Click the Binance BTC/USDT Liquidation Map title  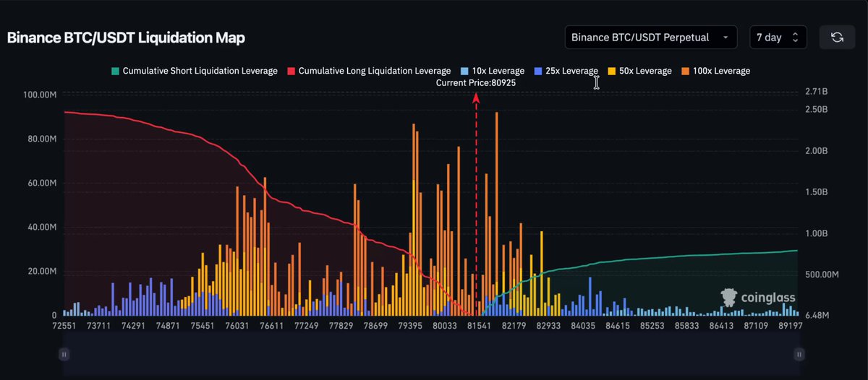pos(126,38)
